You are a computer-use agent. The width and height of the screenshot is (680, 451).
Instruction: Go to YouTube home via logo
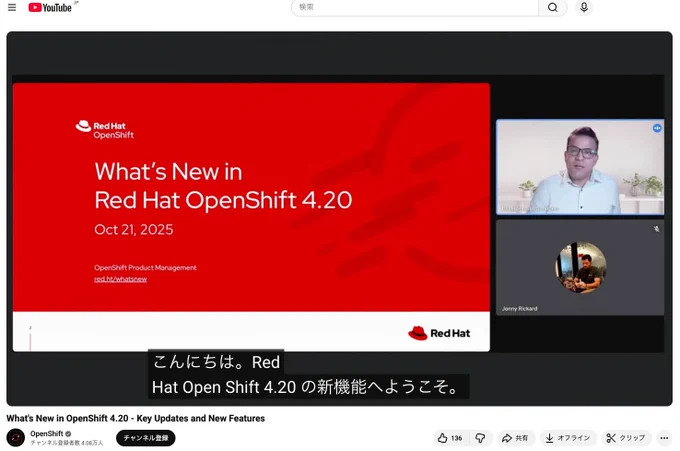point(50,7)
